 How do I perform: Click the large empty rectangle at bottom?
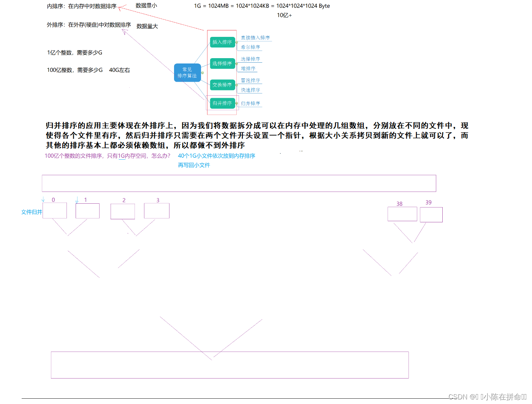[x=230, y=365]
